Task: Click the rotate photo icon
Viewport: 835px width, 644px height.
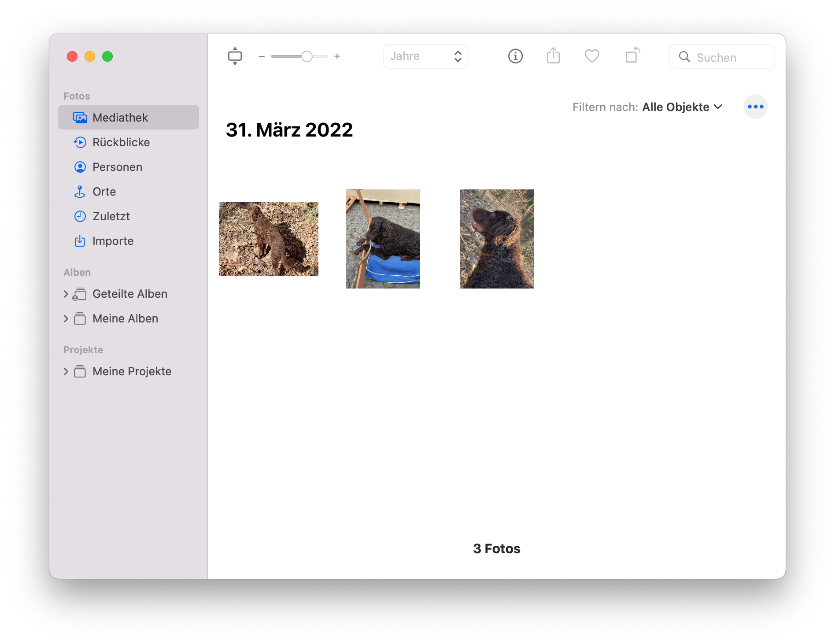Action: click(x=632, y=56)
